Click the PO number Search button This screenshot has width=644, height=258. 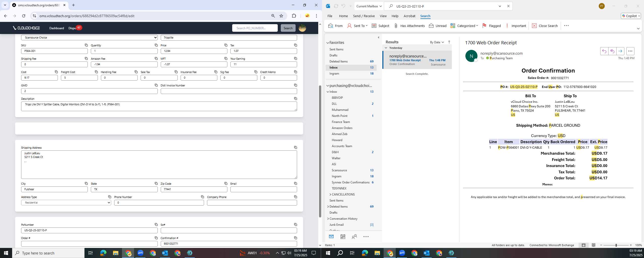click(x=288, y=28)
